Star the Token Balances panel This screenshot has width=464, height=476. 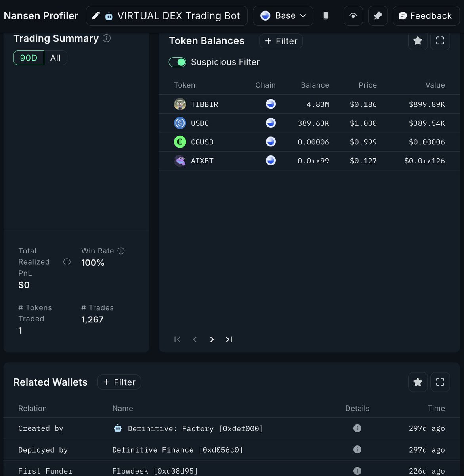click(418, 41)
